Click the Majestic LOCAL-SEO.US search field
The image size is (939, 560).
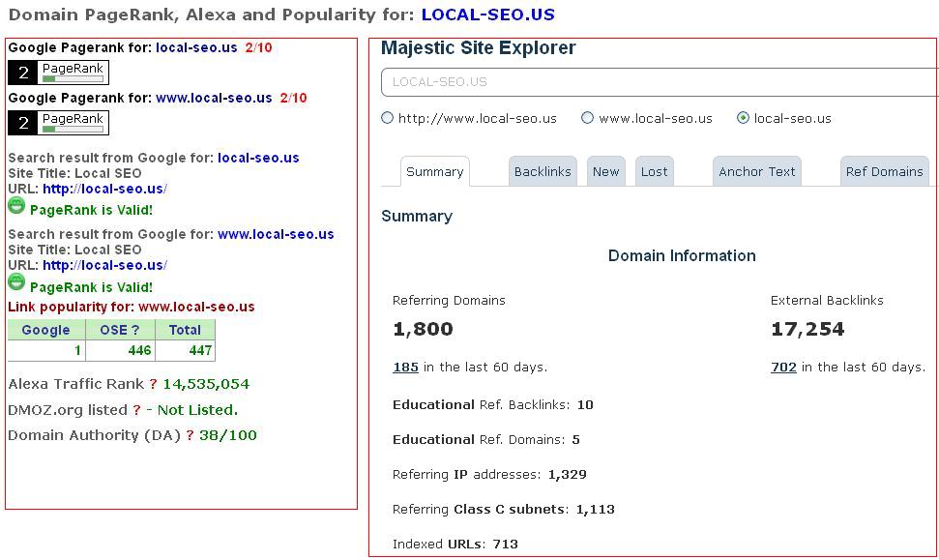660,82
